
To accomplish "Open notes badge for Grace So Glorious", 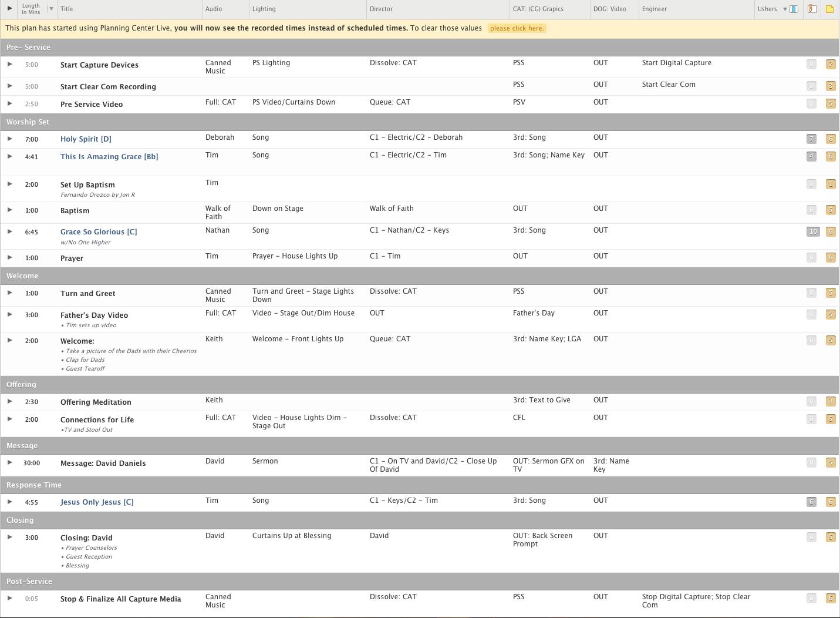I will 831,231.
